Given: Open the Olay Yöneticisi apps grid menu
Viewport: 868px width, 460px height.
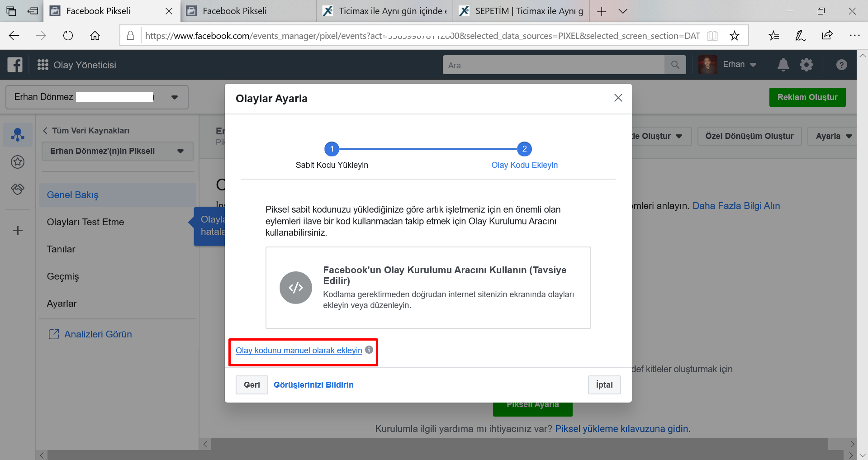Looking at the screenshot, I should tap(43, 65).
